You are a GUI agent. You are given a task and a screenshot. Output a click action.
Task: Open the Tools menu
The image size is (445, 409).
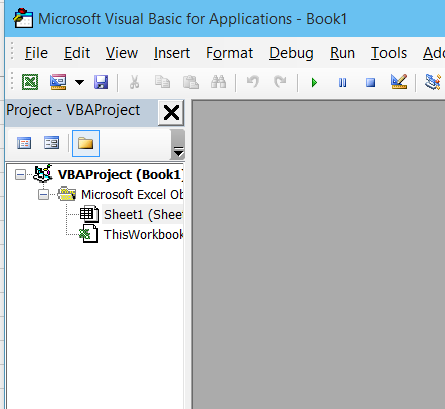coord(389,53)
